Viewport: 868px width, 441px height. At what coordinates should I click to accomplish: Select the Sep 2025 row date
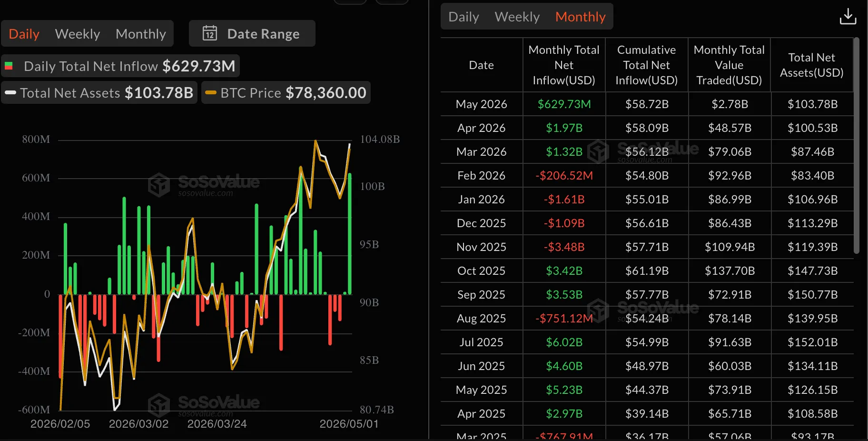[481, 294]
